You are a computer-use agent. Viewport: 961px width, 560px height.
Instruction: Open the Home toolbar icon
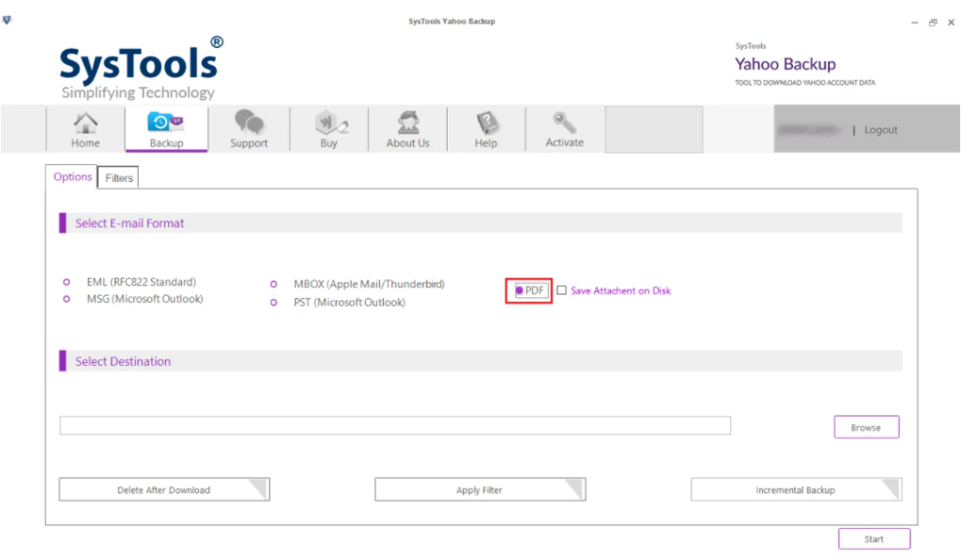[85, 129]
